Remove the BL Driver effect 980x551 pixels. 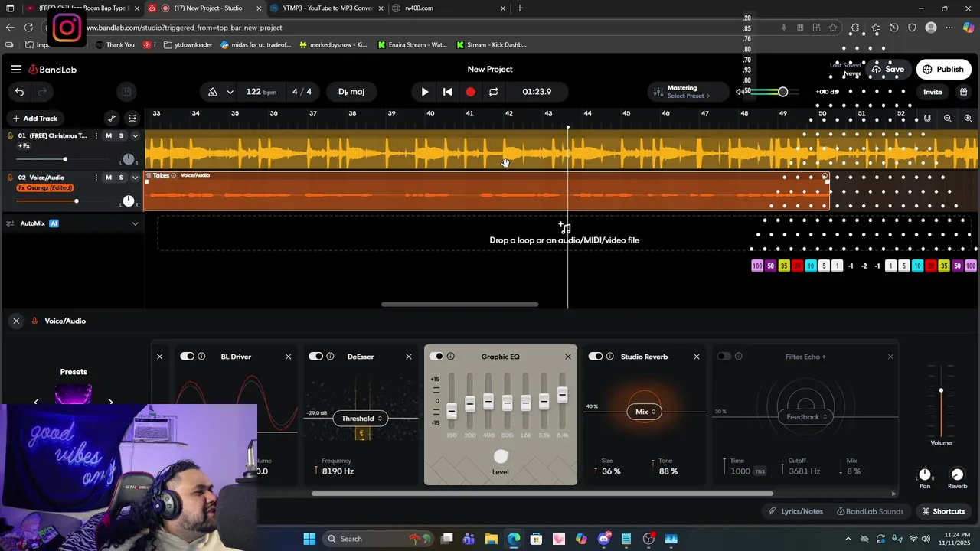tap(288, 357)
